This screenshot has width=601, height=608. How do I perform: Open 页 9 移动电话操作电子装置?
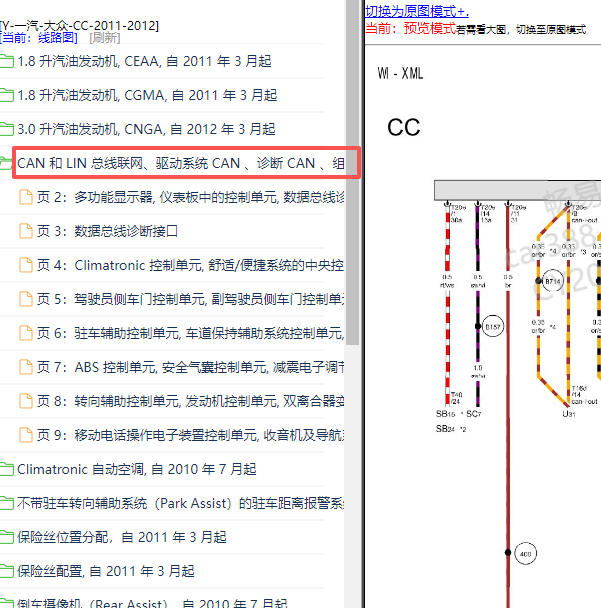[x=190, y=435]
